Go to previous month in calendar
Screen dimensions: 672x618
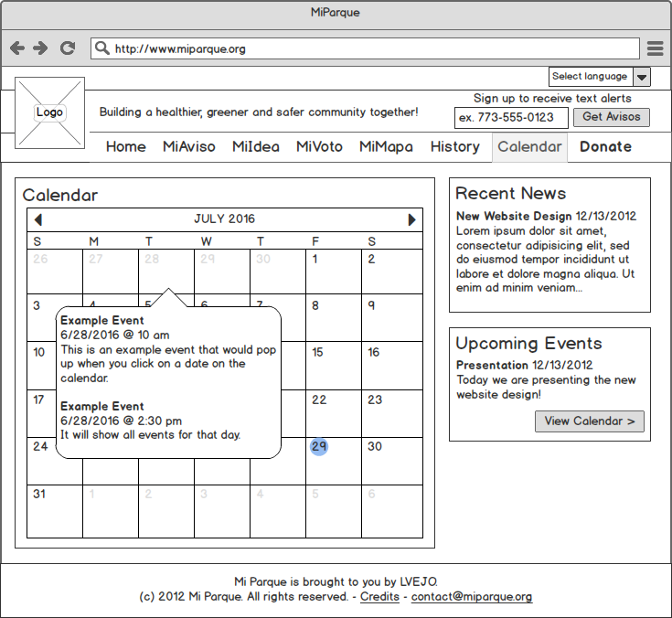coord(38,219)
